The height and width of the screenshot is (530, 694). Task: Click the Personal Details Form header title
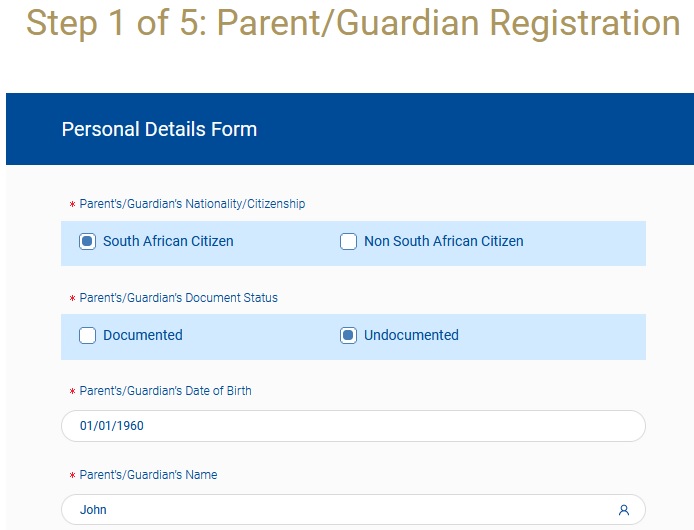159,129
